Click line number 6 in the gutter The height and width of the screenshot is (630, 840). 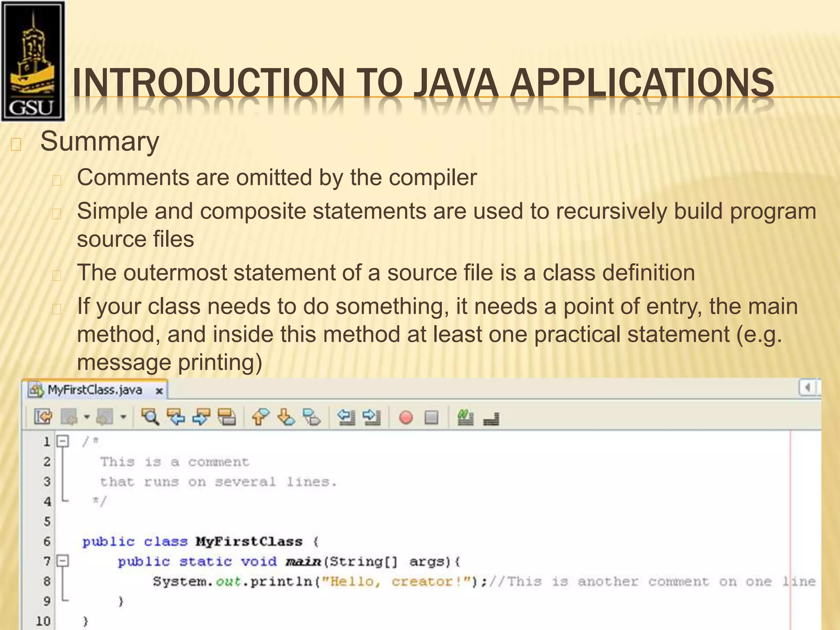(x=47, y=541)
